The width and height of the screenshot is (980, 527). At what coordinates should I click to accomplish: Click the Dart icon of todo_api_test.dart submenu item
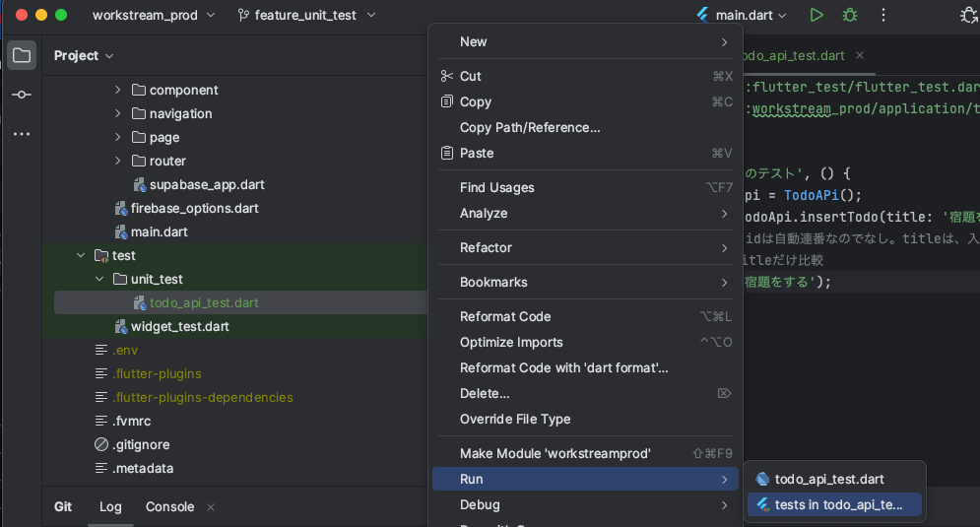pyautogui.click(x=762, y=480)
